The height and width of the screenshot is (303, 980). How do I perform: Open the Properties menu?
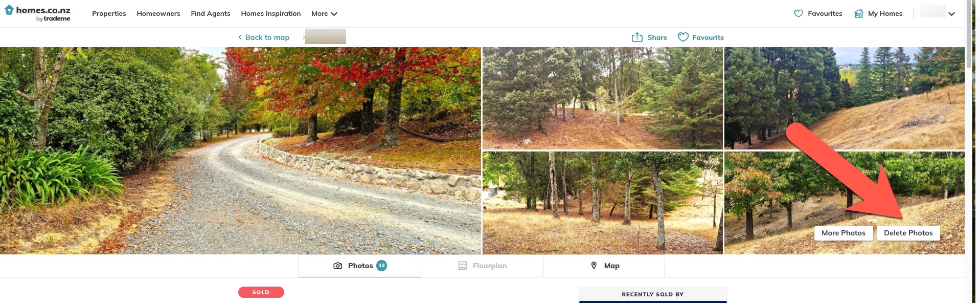coord(109,14)
